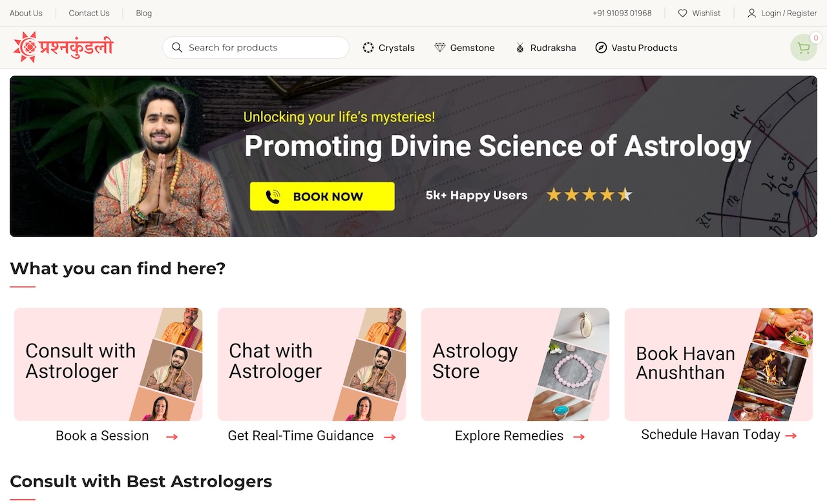Click the search magnifier icon
The width and height of the screenshot is (827, 504).
(177, 47)
